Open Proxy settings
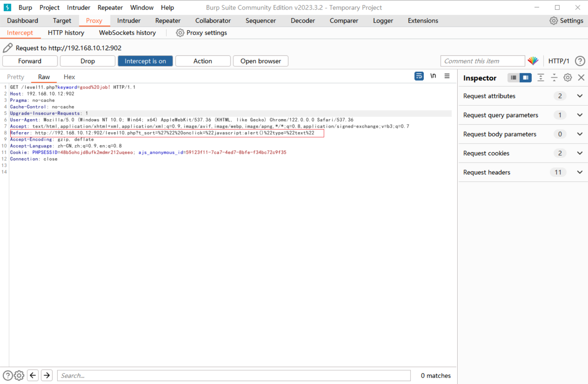The height and width of the screenshot is (384, 588). click(x=201, y=33)
